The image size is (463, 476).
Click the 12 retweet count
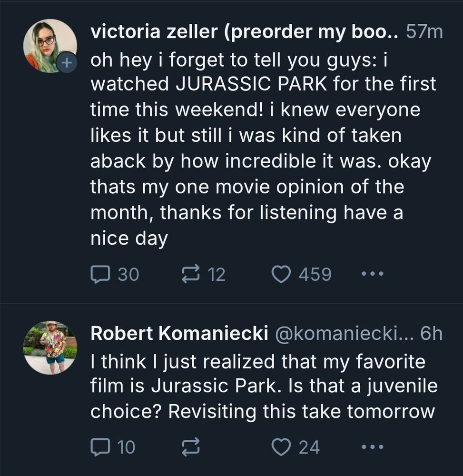pyautogui.click(x=217, y=274)
